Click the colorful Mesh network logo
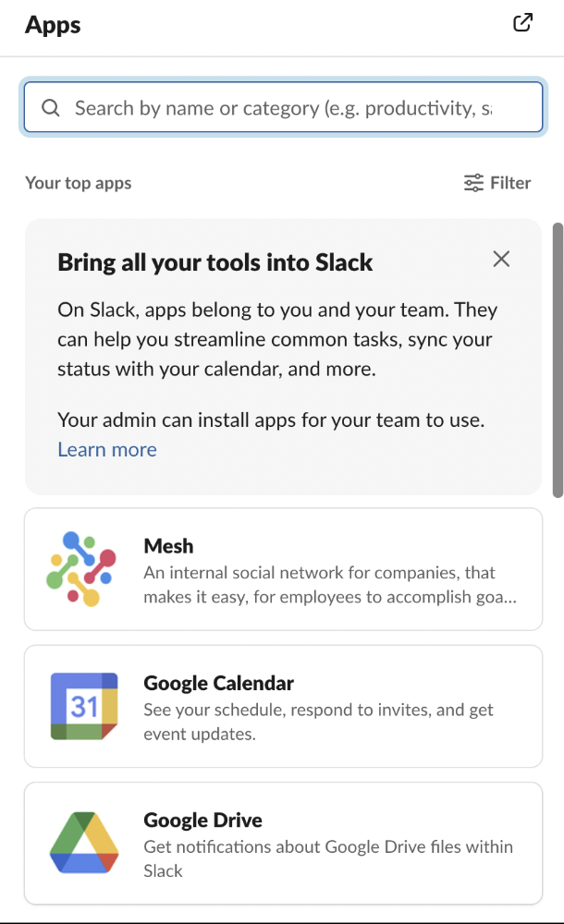564x924 pixels. click(82, 567)
